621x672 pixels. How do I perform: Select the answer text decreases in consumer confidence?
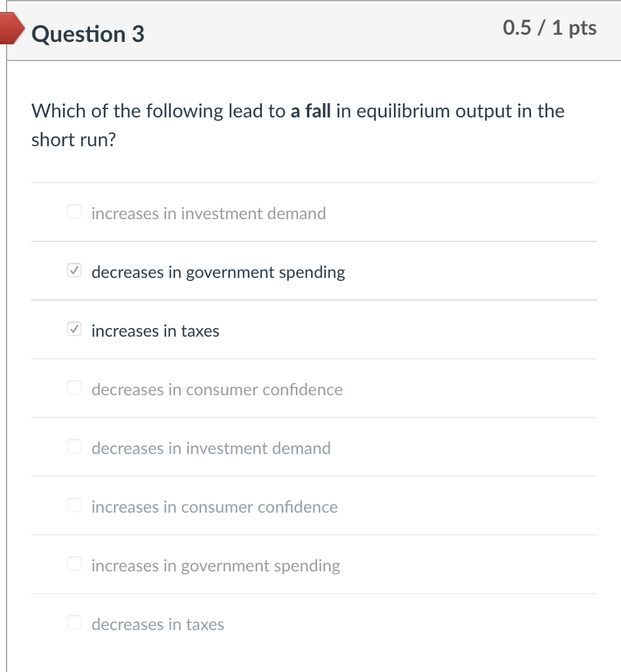[x=217, y=389]
